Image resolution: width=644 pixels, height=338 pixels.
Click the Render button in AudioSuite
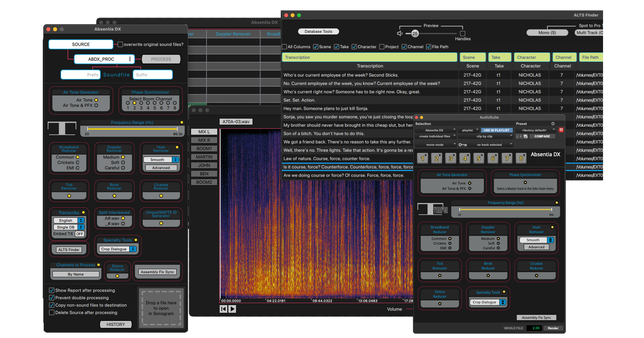tap(553, 328)
